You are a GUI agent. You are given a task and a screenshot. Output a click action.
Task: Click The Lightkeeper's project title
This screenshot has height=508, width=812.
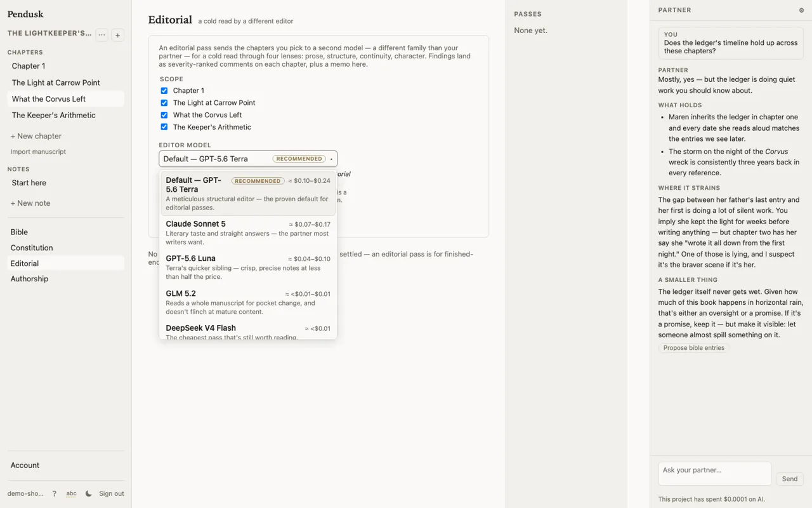(x=49, y=33)
